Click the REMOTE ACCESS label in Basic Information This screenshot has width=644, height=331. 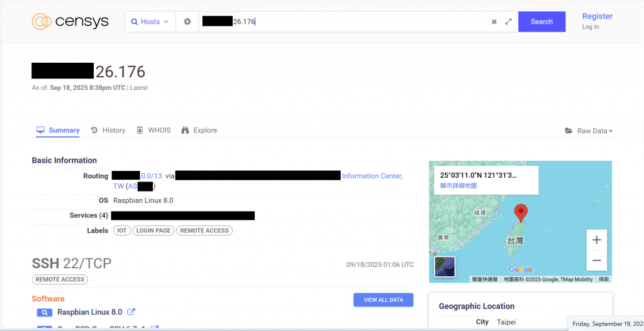(x=204, y=231)
